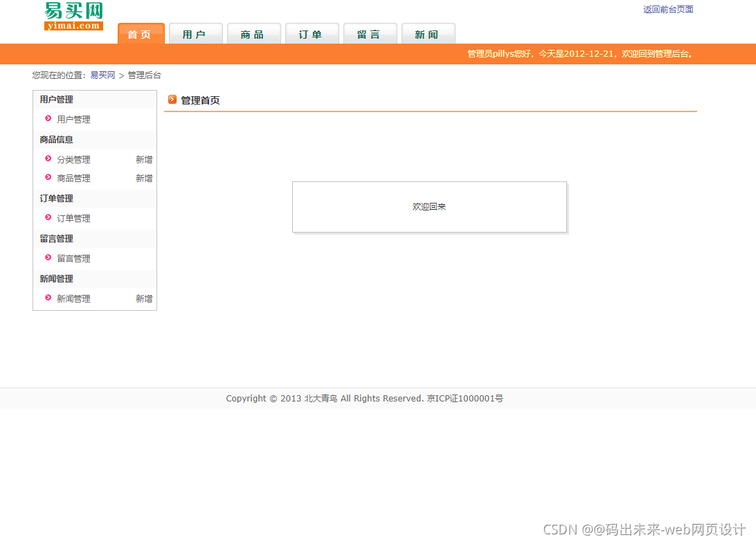Click the 留言管理 section header
This screenshot has width=756, height=542.
click(x=94, y=238)
